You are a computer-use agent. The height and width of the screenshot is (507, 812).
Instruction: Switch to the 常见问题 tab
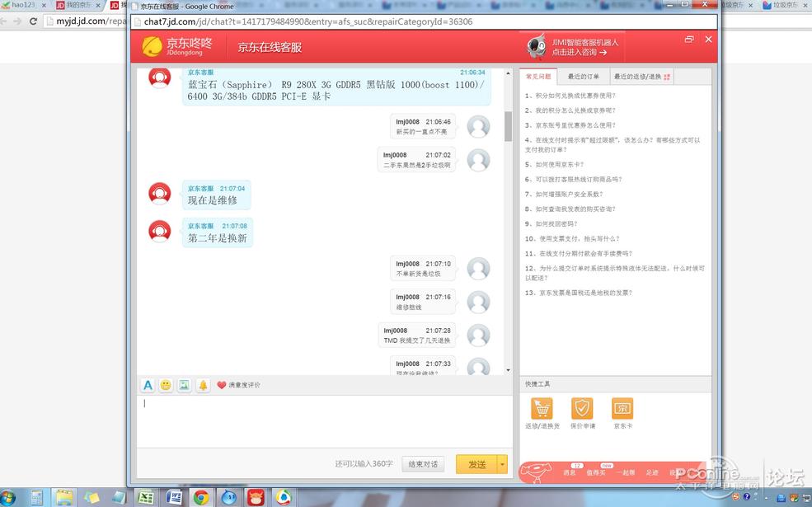click(538, 76)
